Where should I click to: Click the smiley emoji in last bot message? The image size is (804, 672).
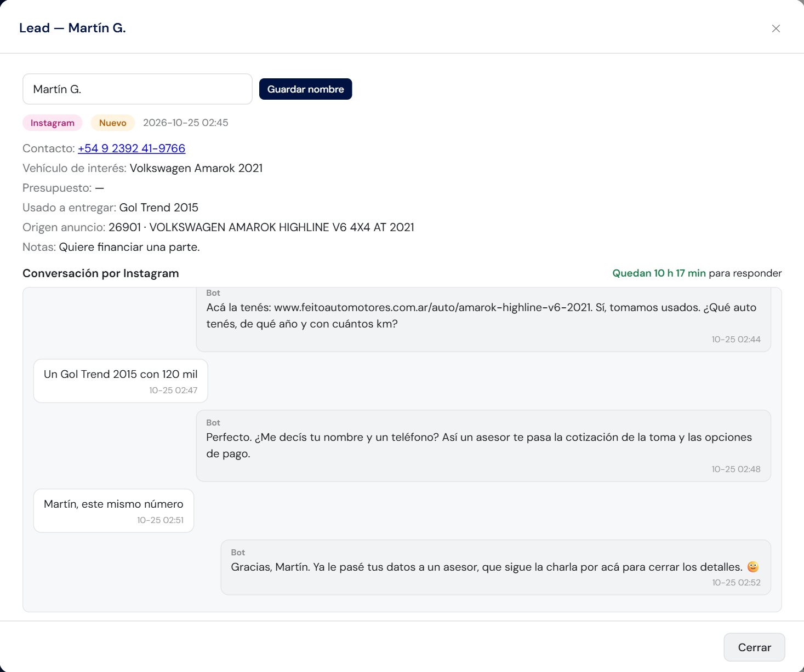pyautogui.click(x=753, y=567)
